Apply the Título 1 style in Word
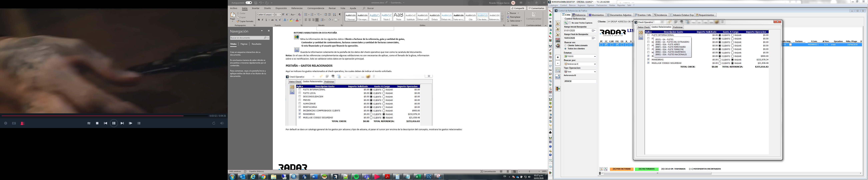The height and width of the screenshot is (180, 868). tap(375, 17)
